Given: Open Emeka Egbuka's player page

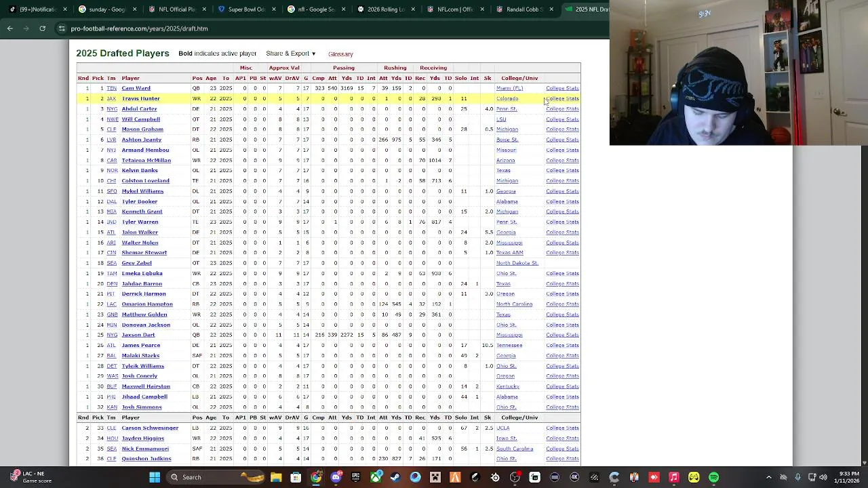Looking at the screenshot, I should [142, 273].
